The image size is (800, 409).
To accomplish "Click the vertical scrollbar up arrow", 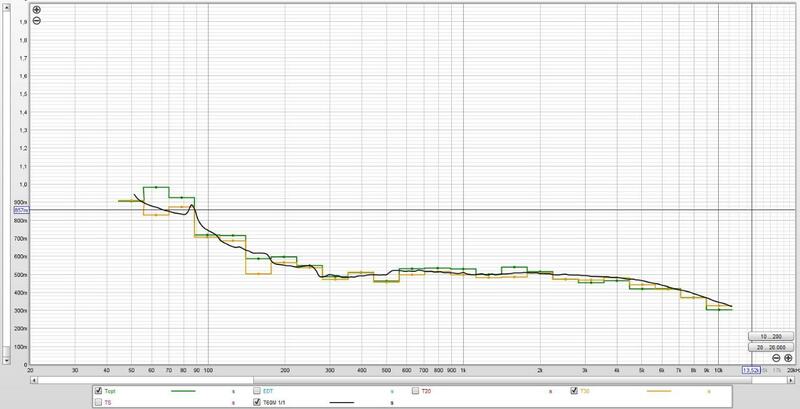I will click(x=6, y=5).
